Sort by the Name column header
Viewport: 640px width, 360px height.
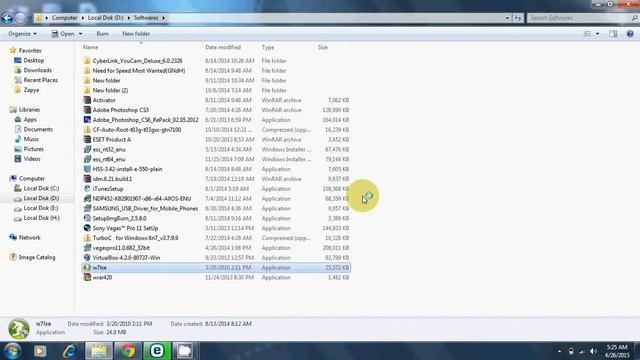coord(91,47)
